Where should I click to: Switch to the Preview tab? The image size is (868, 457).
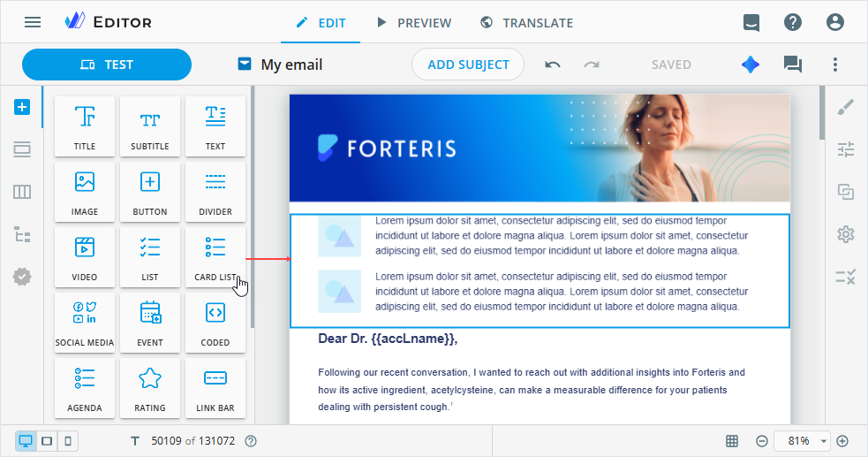(413, 23)
